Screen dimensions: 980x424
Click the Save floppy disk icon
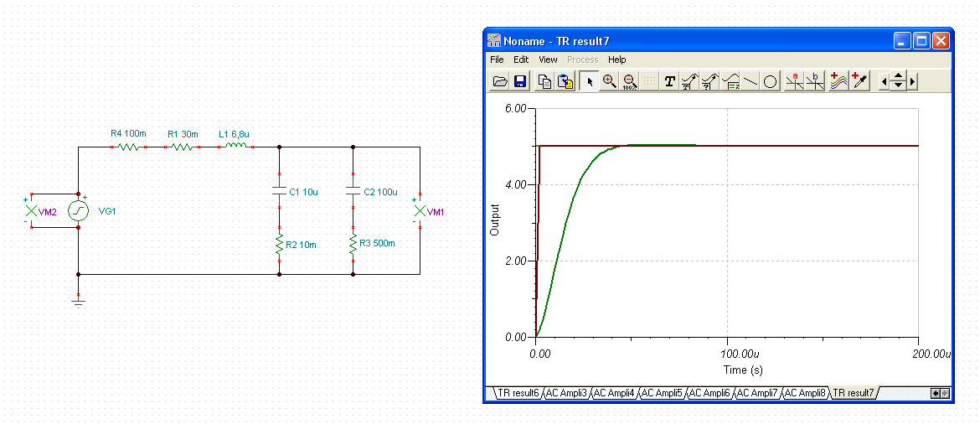pyautogui.click(x=520, y=81)
